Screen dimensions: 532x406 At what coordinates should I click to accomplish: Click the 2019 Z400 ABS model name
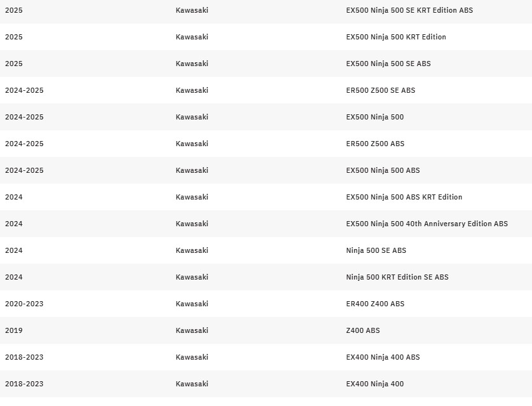tap(362, 330)
